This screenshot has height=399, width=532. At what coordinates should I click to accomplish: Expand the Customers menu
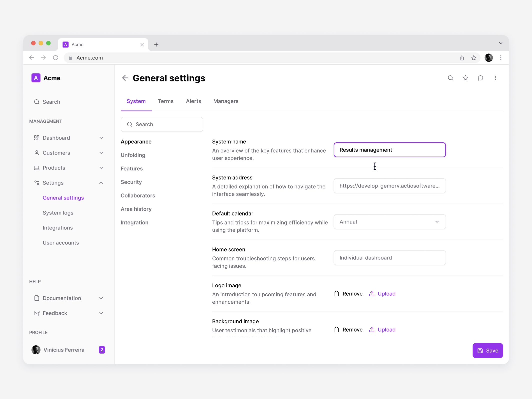(101, 153)
